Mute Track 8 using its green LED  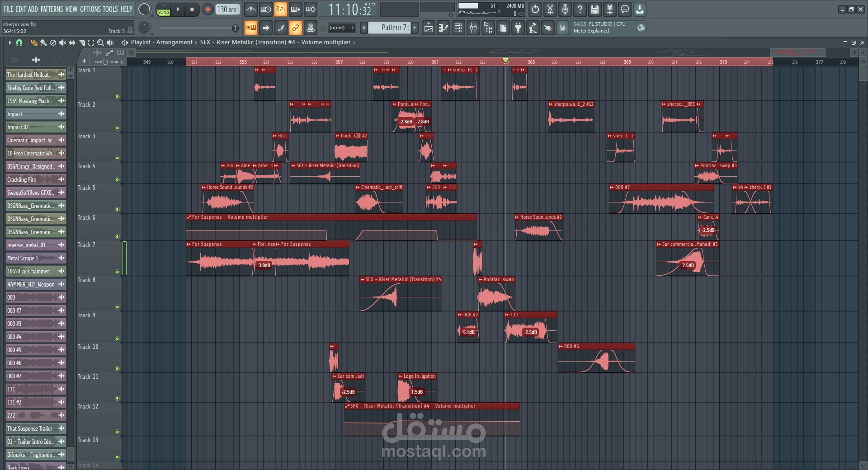click(x=117, y=307)
